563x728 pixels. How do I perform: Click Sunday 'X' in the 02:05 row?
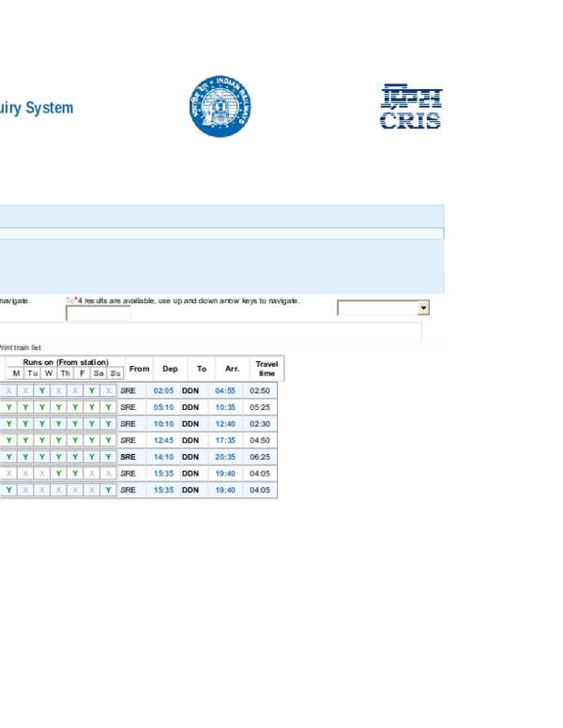108,391
